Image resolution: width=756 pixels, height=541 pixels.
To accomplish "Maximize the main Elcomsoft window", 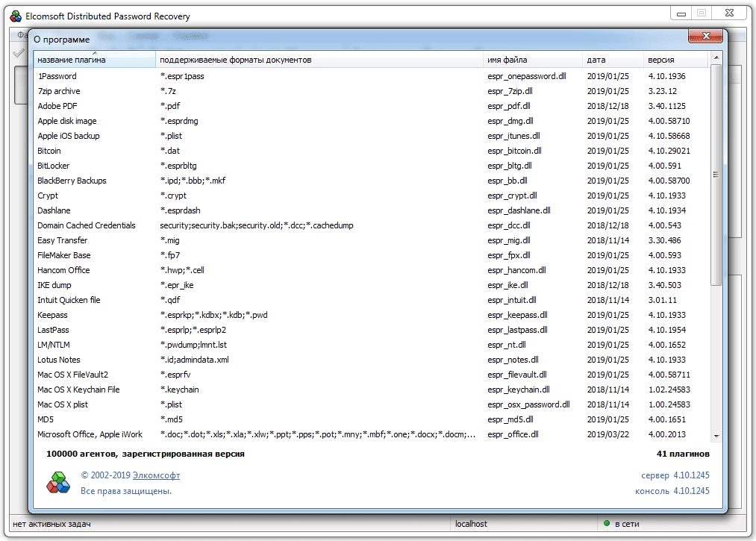I will (702, 13).
